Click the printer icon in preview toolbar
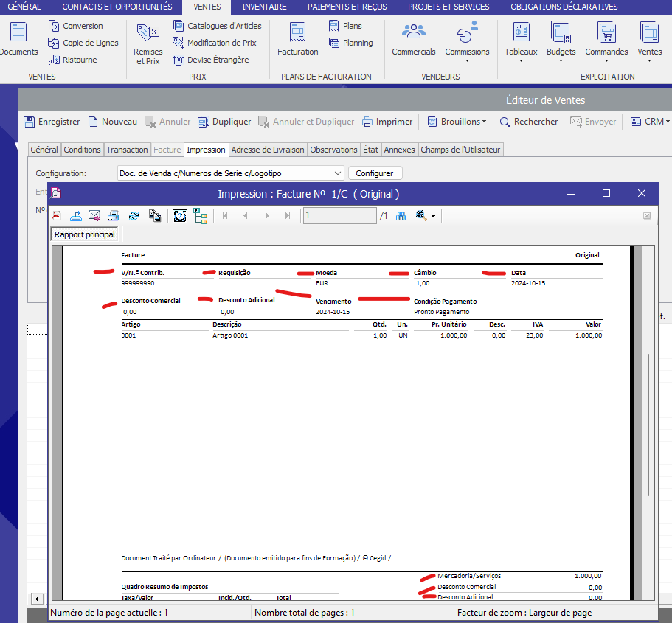This screenshot has width=672, height=623. (114, 216)
